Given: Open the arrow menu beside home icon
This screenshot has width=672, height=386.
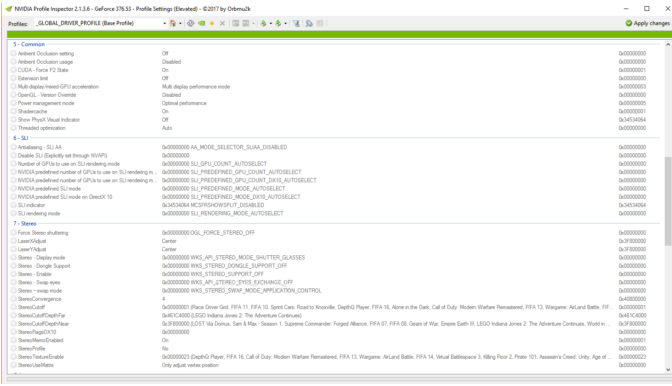Looking at the screenshot, I should 180,23.
